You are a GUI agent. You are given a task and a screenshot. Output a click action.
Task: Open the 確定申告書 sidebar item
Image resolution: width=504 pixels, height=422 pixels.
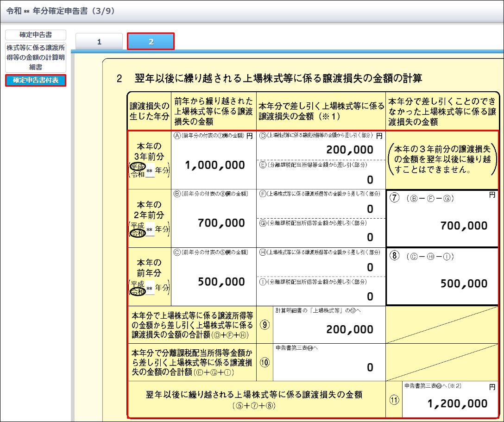point(36,35)
